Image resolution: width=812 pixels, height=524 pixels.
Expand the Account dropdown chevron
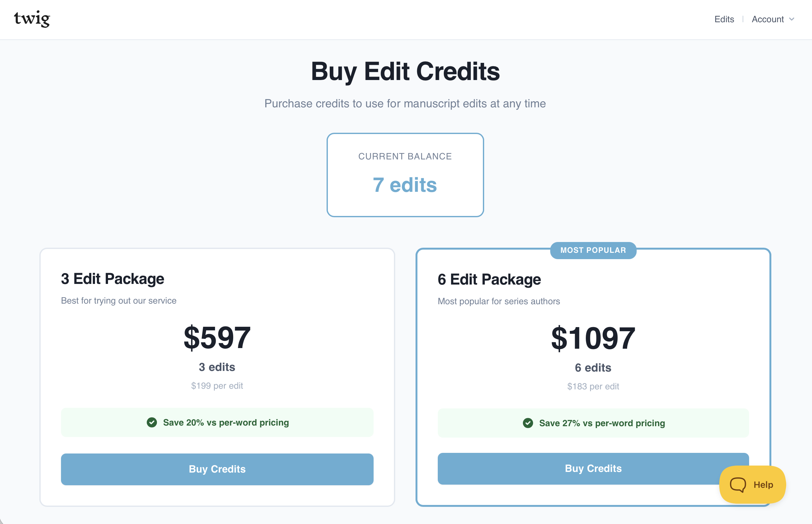click(792, 19)
